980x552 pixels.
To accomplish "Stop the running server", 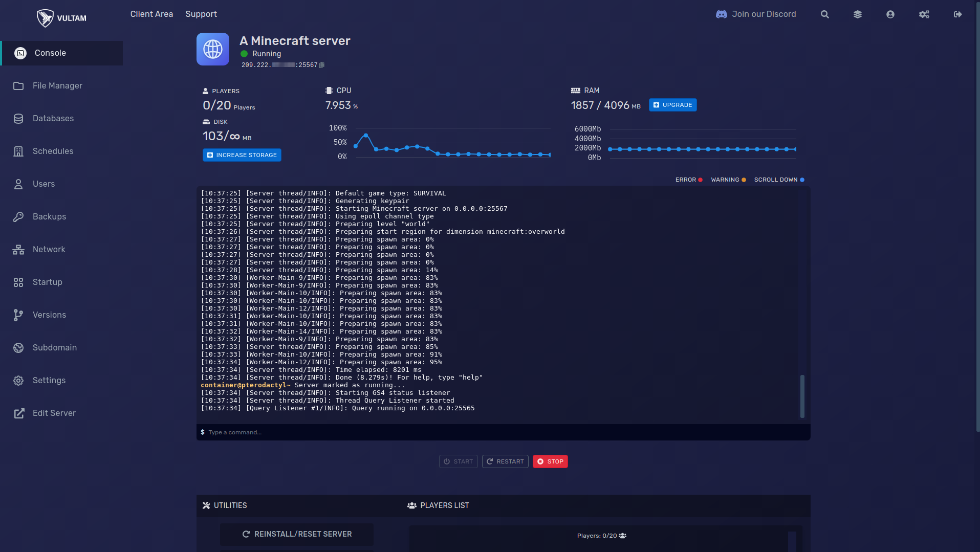I will pos(550,461).
